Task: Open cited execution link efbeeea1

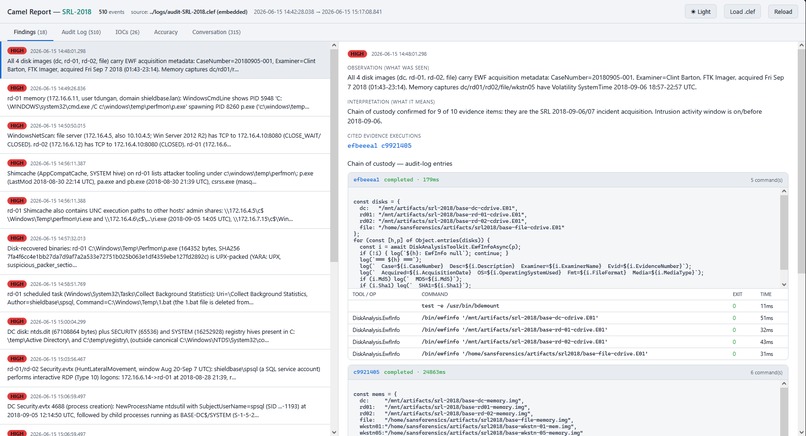Action: coord(362,146)
